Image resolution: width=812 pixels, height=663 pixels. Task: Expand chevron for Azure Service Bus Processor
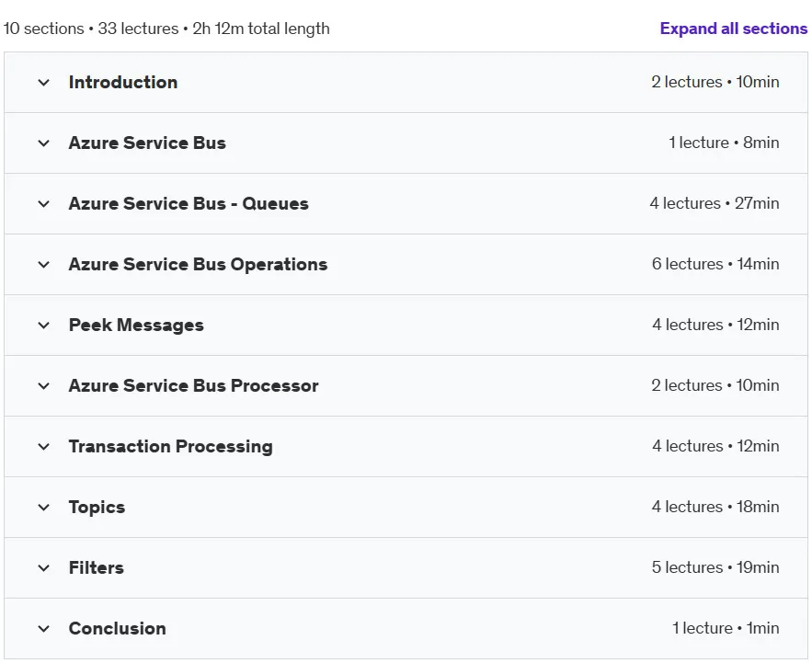[x=44, y=386]
